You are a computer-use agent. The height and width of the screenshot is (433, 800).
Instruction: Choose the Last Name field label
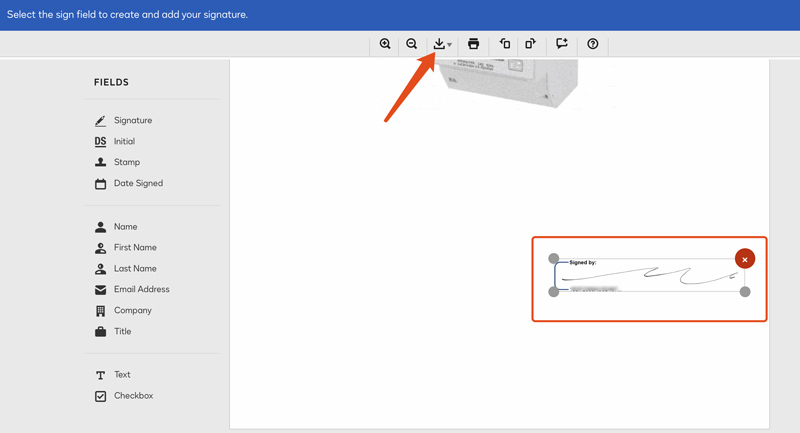point(135,268)
